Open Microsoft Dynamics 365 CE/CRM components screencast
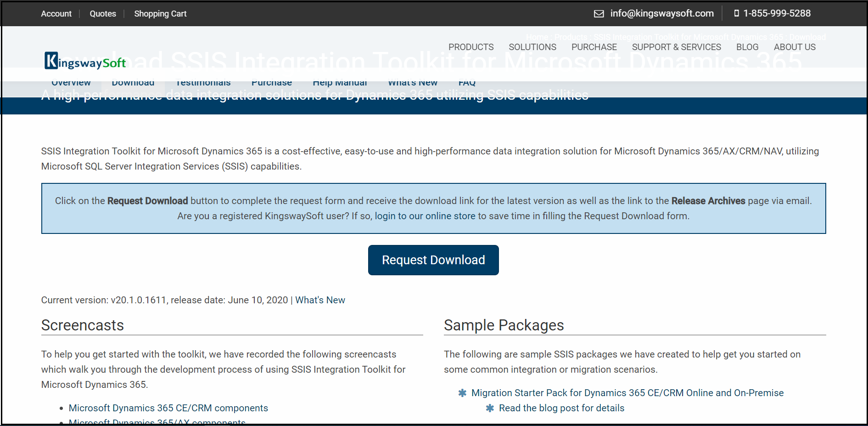The image size is (868, 426). (168, 408)
